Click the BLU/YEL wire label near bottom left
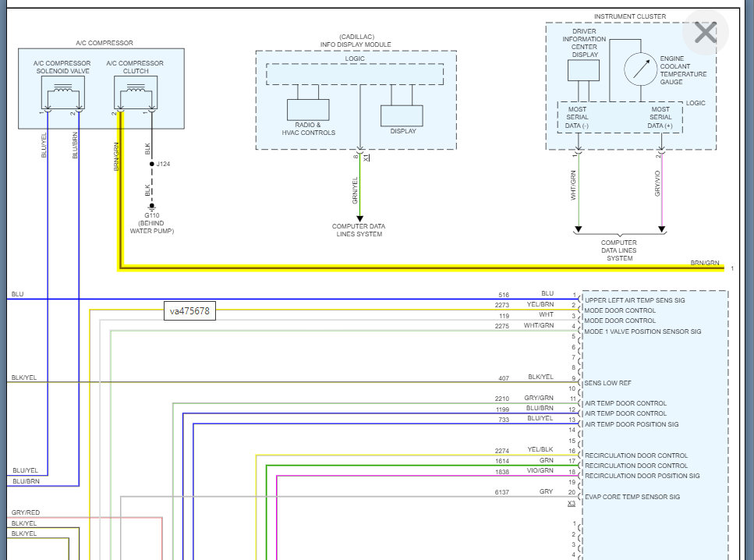This screenshot has width=754, height=560. (25, 470)
